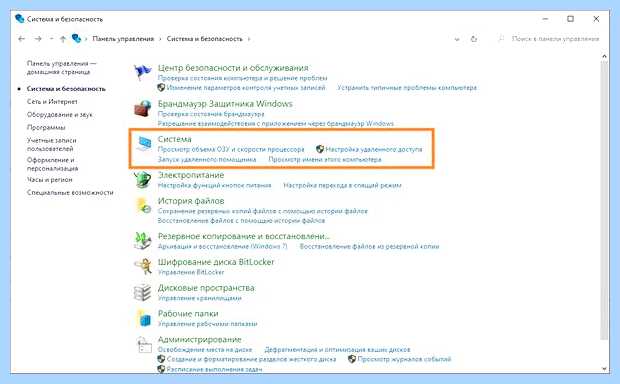620x384 pixels.
Task: Click the scrollbar down arrow
Action: click(x=604, y=369)
